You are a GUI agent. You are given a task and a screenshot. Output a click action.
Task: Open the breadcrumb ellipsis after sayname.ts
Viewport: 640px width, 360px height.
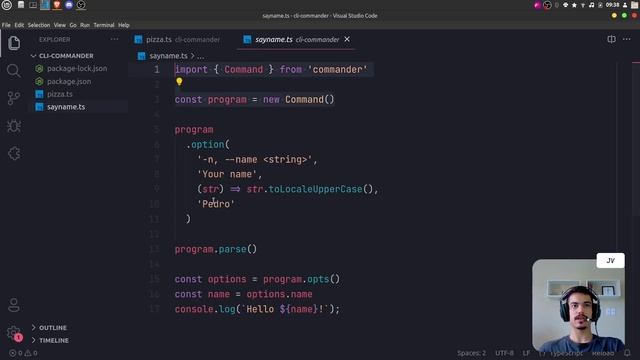pos(200,56)
